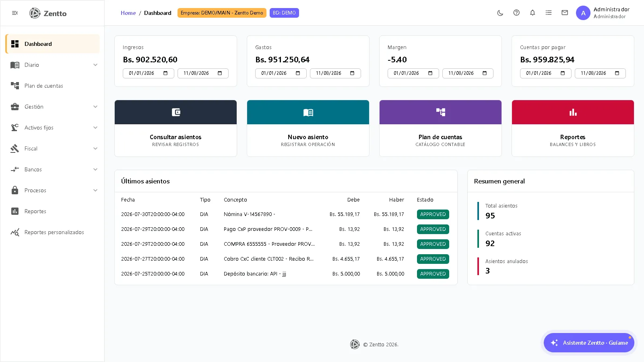Image resolution: width=644 pixels, height=362 pixels.
Task: Open the calendar picker for the Ingresos end date
Action: pyautogui.click(x=220, y=73)
